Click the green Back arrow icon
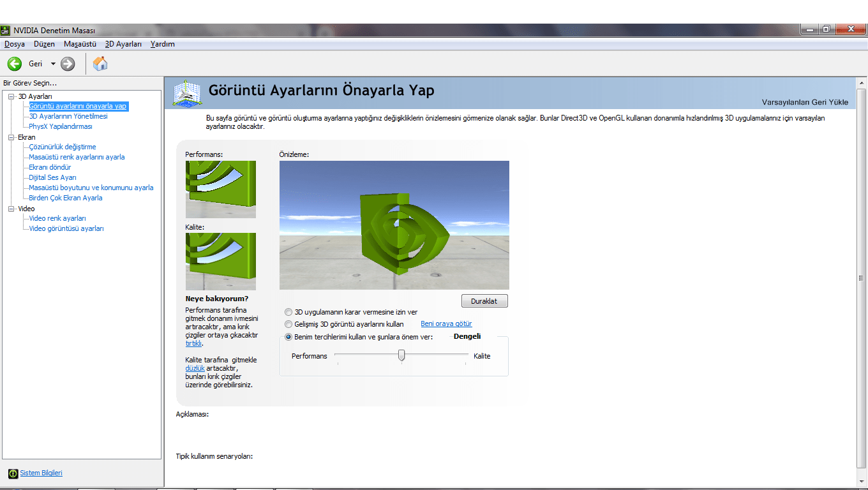 [x=15, y=64]
